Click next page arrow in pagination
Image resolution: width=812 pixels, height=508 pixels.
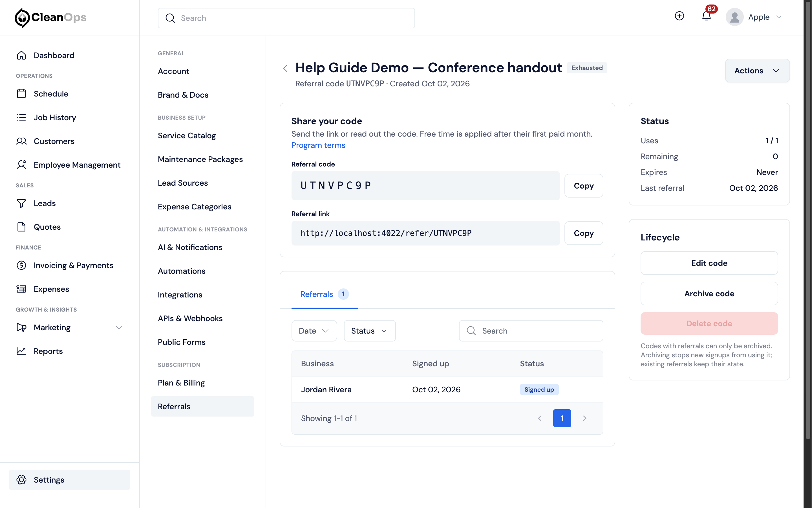tap(584, 418)
